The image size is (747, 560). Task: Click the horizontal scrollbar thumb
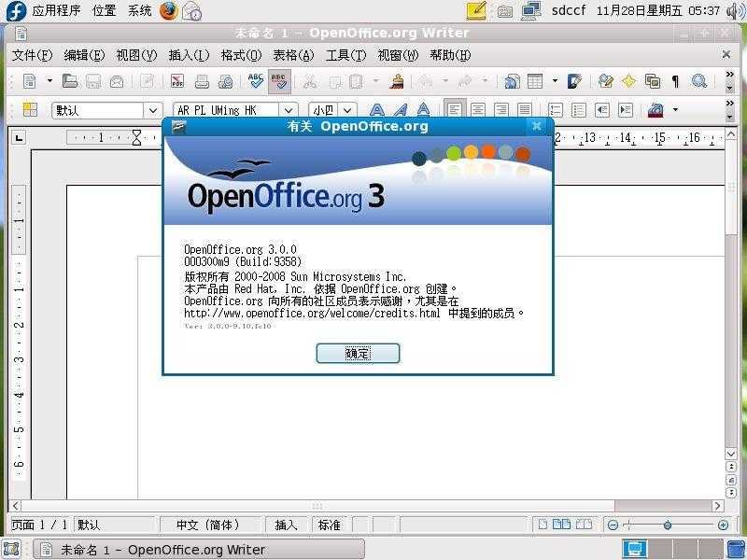pos(317,506)
